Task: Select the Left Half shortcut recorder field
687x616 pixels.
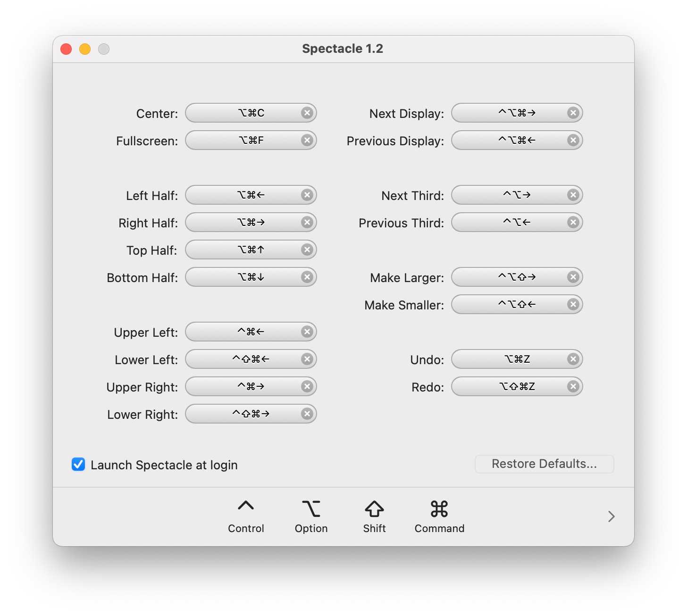Action: [251, 195]
